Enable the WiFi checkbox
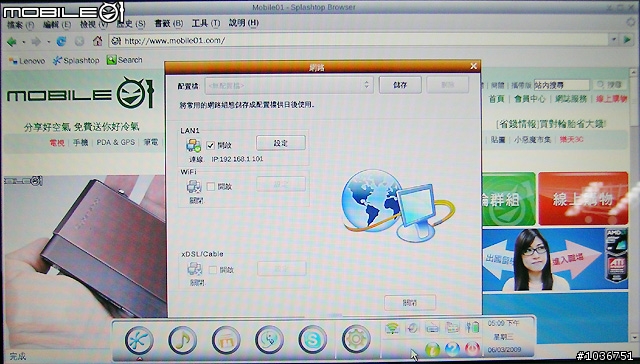This screenshot has height=364, width=640. [211, 186]
